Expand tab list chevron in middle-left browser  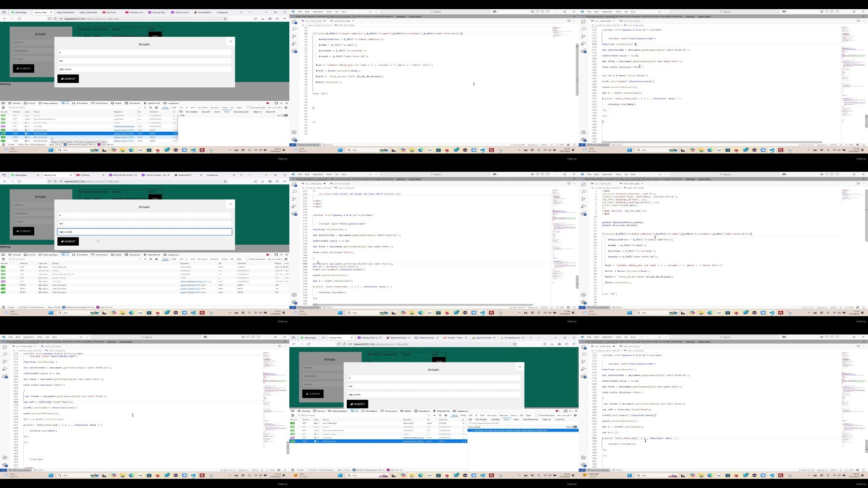(249, 175)
